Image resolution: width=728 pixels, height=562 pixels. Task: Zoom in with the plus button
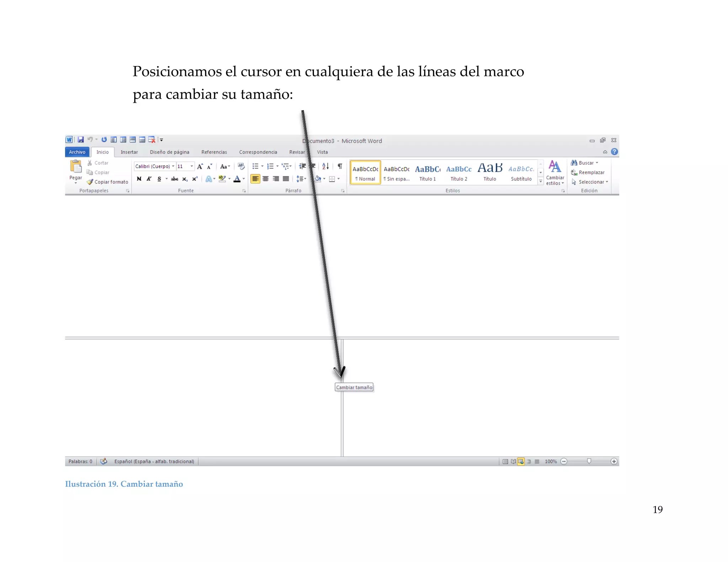(x=614, y=461)
